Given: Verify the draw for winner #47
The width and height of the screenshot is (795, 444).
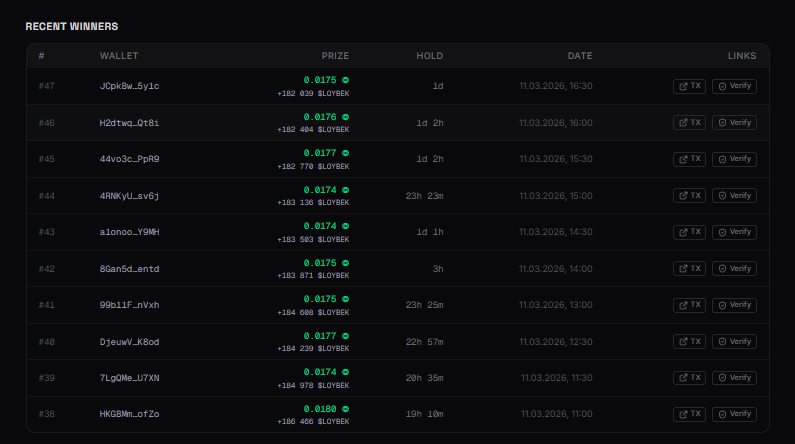Looking at the screenshot, I should pos(734,86).
